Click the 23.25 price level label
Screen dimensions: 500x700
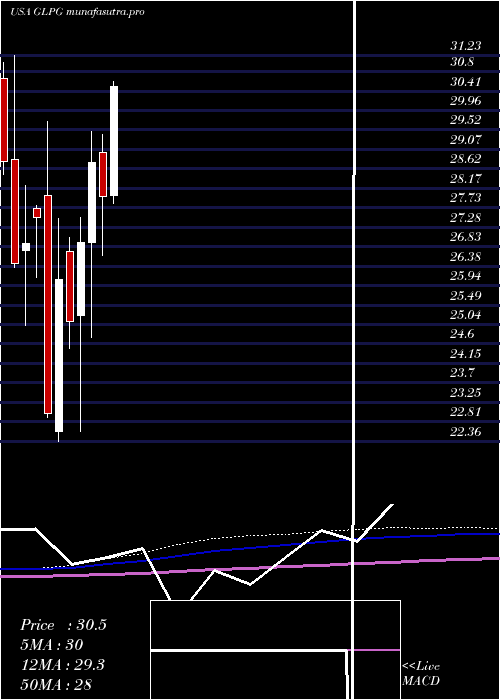point(466,393)
